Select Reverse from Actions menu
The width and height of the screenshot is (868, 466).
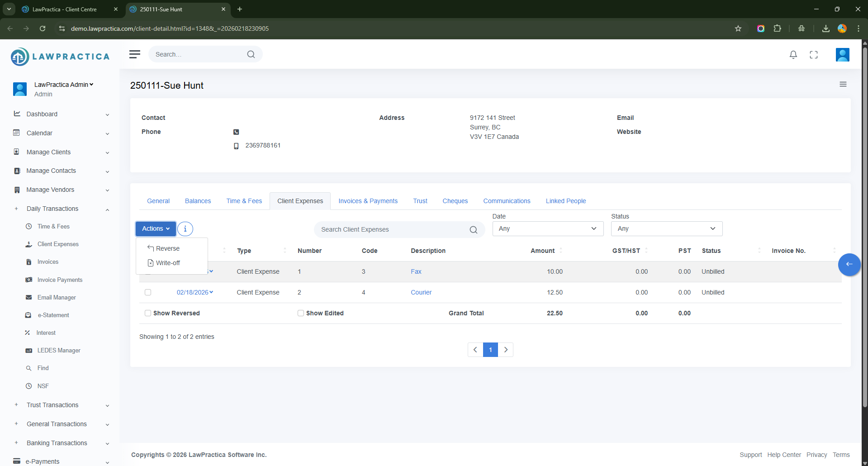[167, 248]
